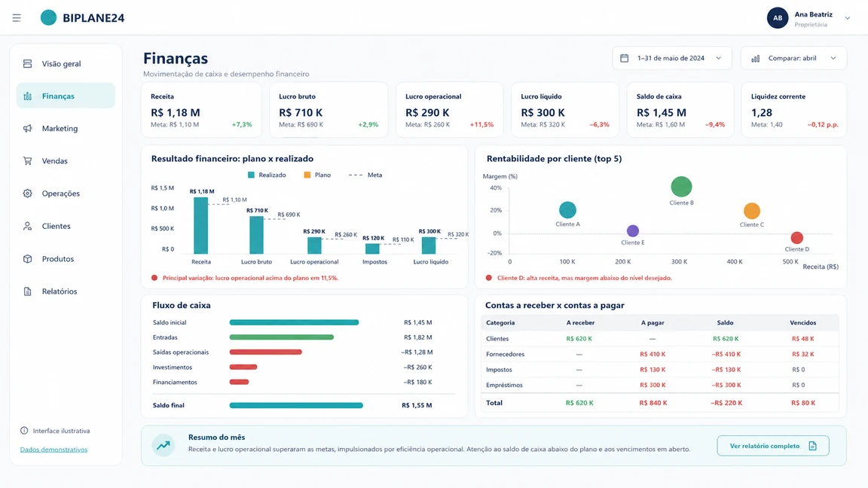
Task: Toggle Plano orange legend swatch
Action: 307,175
